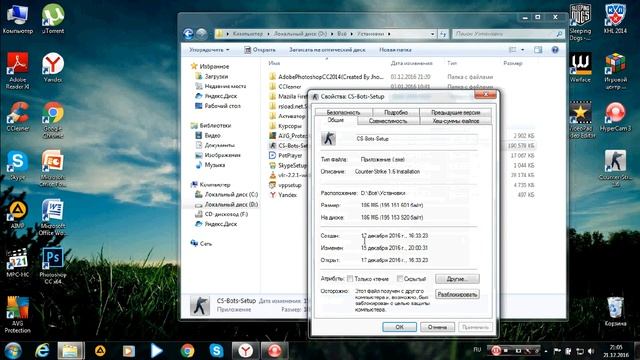Open CCleaner desktop shortcut
This screenshot has height=360, width=640.
tap(18, 116)
